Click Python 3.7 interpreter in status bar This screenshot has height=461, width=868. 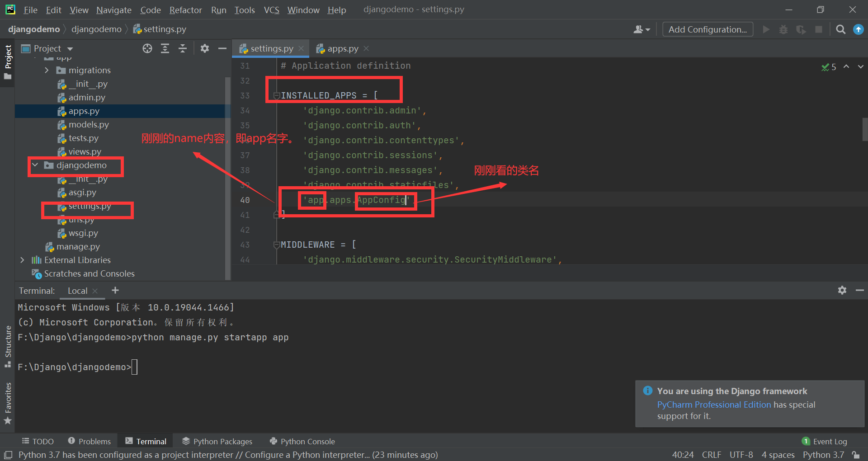point(823,455)
